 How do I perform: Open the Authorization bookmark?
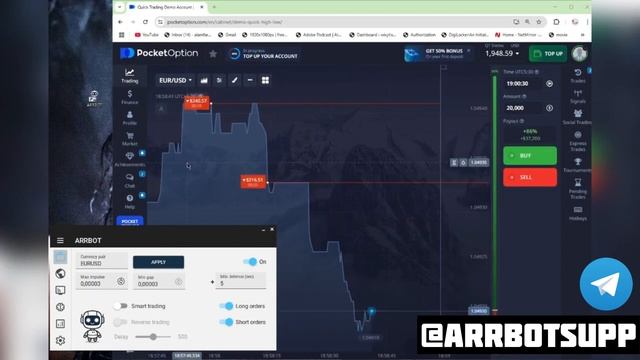(419, 35)
